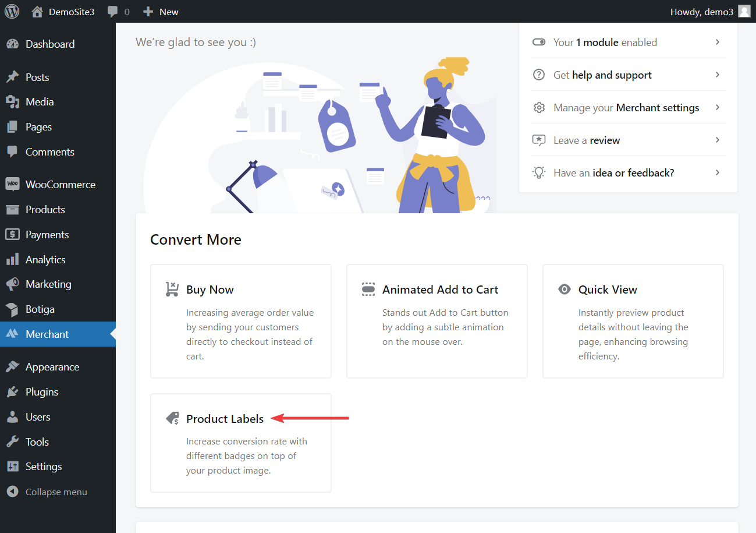This screenshot has width=756, height=533.
Task: Open the Quick View module
Action: [633, 322]
